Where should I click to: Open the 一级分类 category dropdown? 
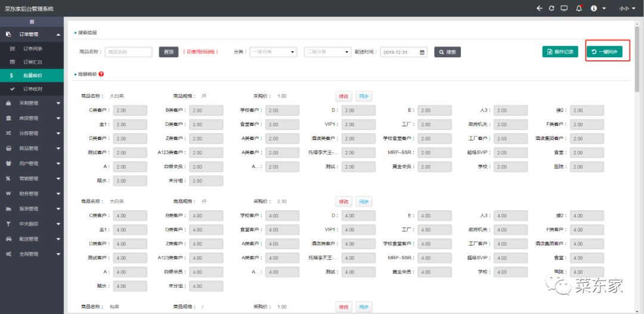pyautogui.click(x=273, y=52)
